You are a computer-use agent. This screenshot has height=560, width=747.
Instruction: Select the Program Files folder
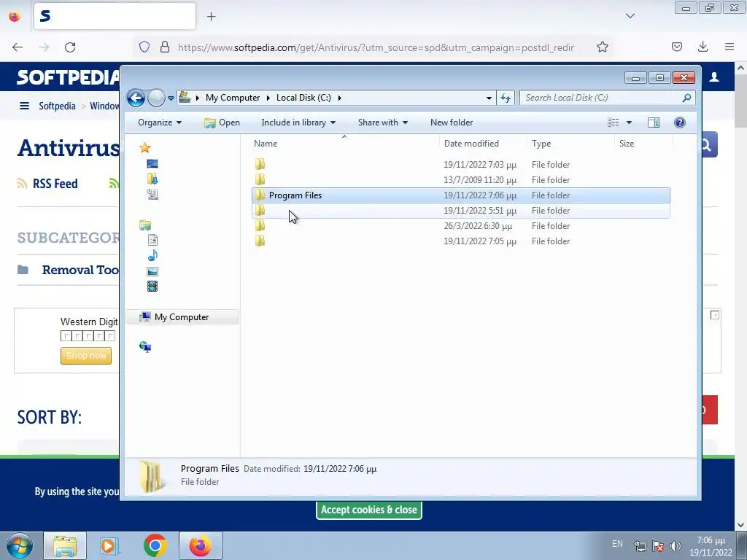click(x=461, y=195)
